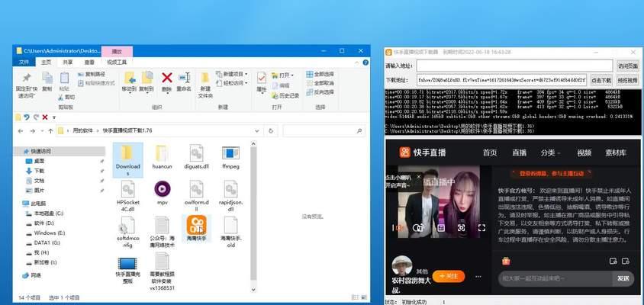Close the 点击小喇叭 sound tip popup

coord(418,176)
